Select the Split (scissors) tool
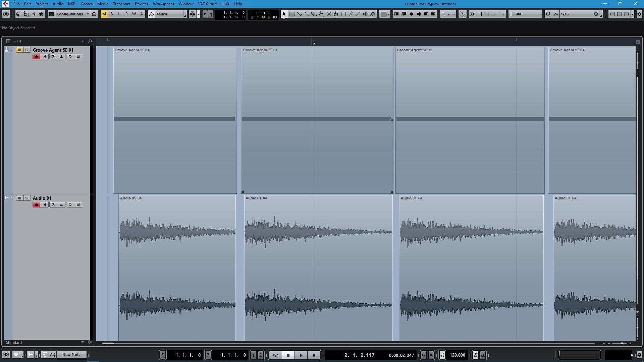Screen dimensions: 644x362 [x=299, y=14]
